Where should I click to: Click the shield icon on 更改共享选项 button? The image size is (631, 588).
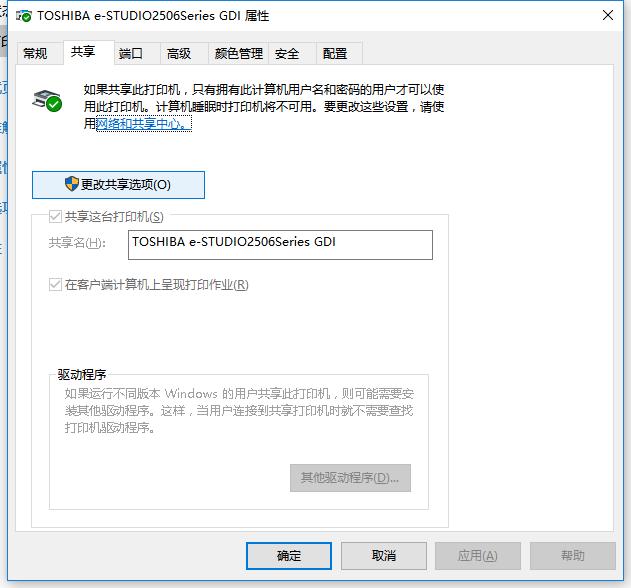coord(72,184)
